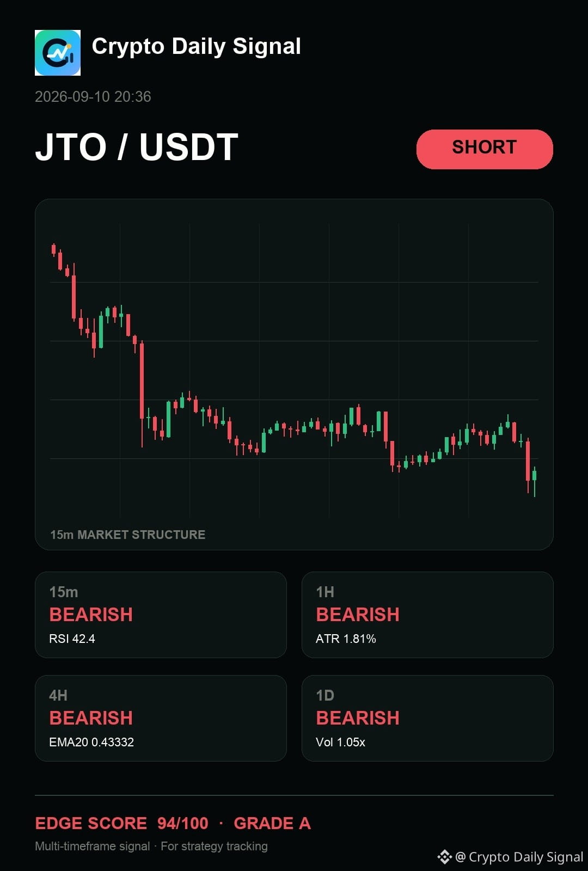Click the 15m MARKET STRUCTURE label
The image size is (588, 871).
[x=128, y=535]
